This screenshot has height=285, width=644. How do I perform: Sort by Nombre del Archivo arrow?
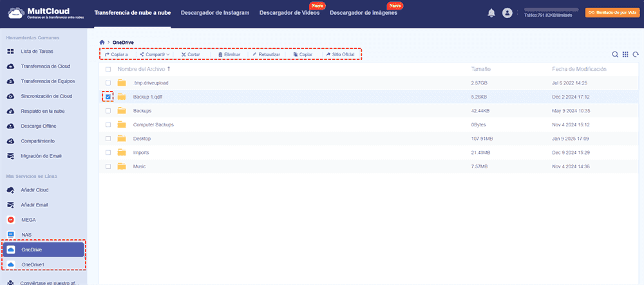tap(168, 69)
